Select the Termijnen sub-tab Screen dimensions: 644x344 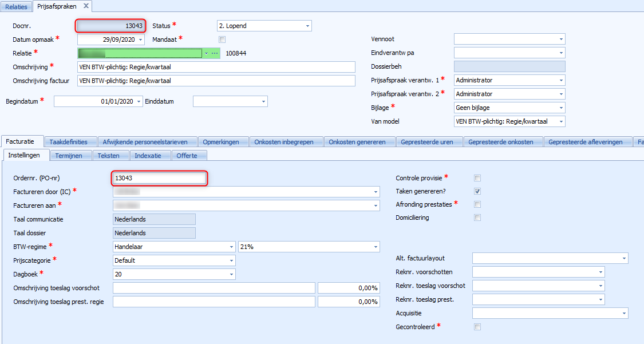coord(69,156)
